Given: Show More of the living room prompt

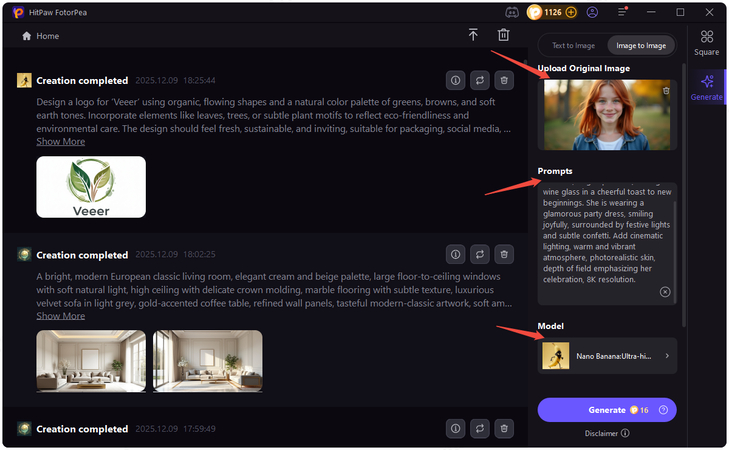Looking at the screenshot, I should pos(60,316).
